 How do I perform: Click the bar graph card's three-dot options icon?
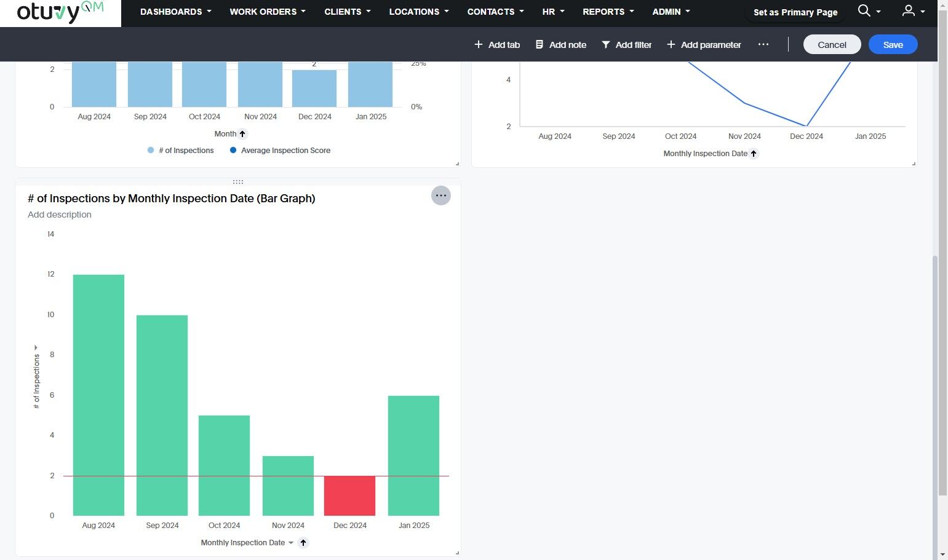[x=440, y=195]
